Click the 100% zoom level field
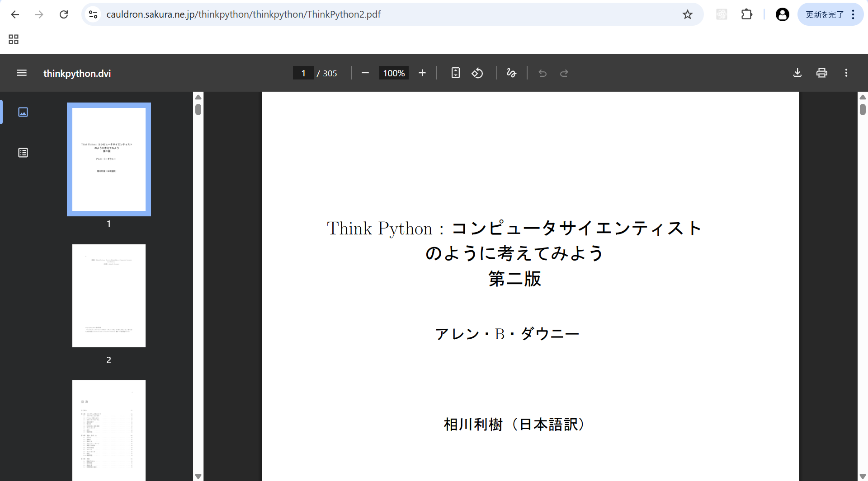 [x=394, y=73]
